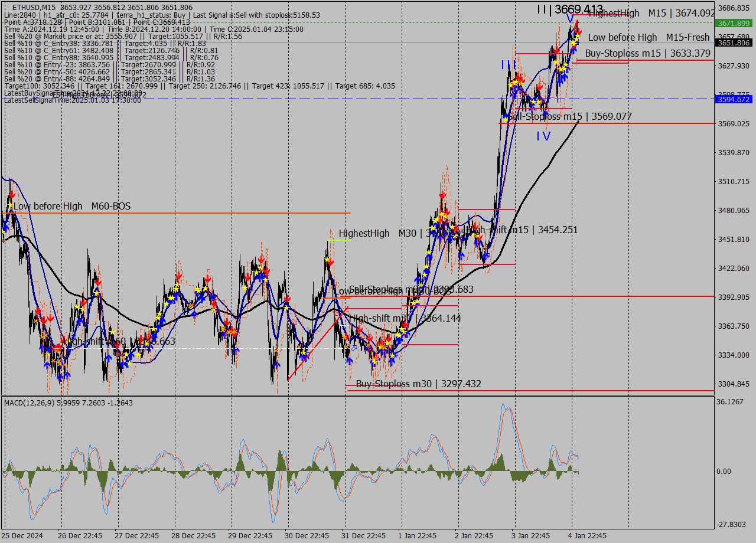
Task: Click the '2 Jan 22:45' date label
Action: [475, 535]
